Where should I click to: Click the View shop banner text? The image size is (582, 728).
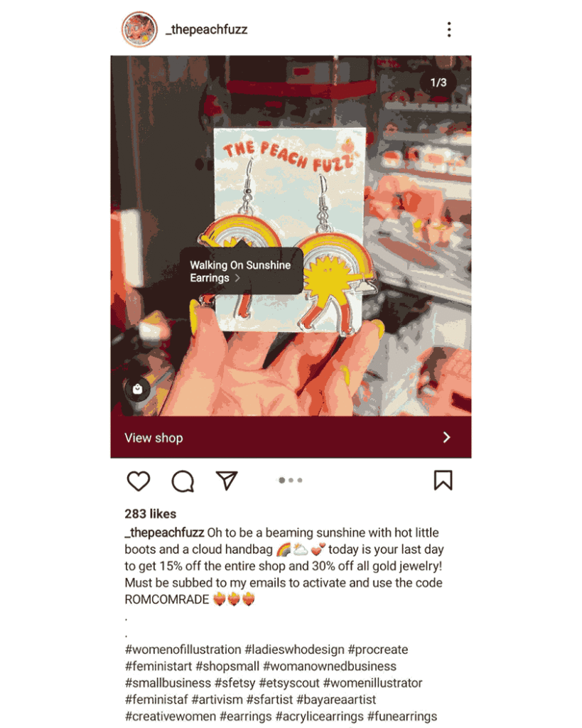(153, 438)
